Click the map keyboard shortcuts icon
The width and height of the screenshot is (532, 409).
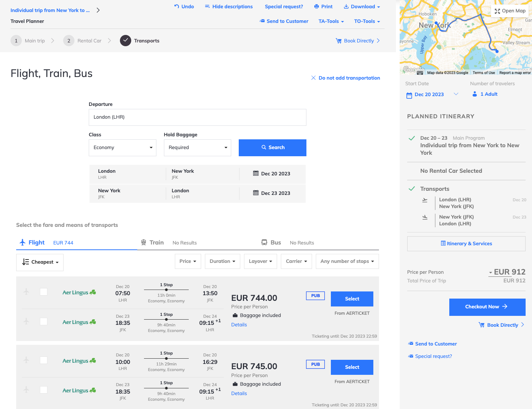click(420, 73)
